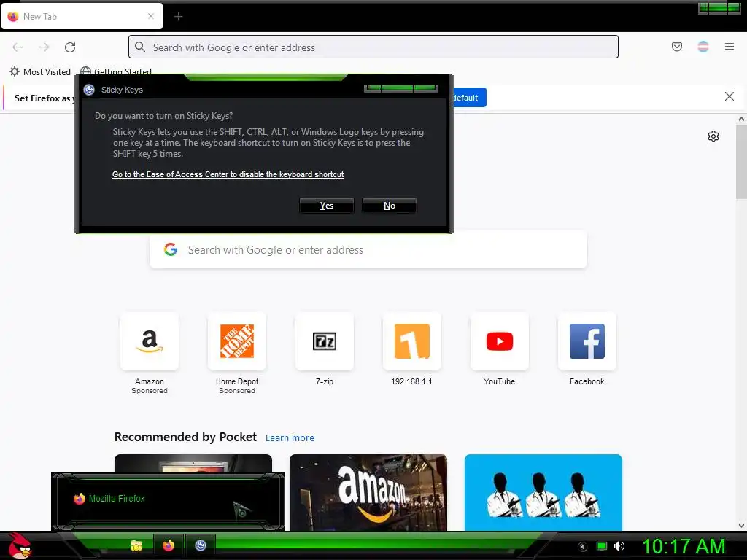Open Ease of Access Center link
Screen dimensions: 747x560
[x=228, y=174]
